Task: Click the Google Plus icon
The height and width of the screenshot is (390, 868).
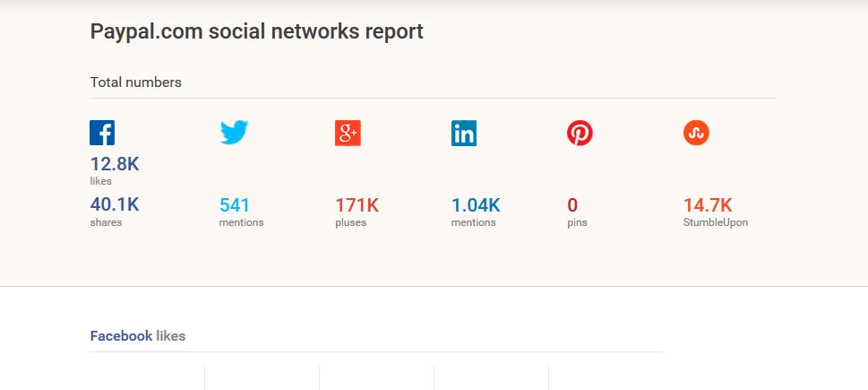Action: 348,133
